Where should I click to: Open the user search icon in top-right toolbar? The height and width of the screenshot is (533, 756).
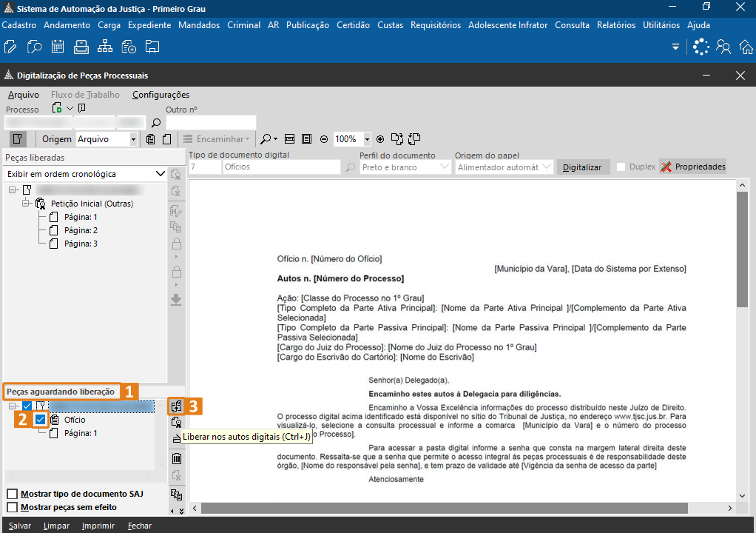pos(723,47)
